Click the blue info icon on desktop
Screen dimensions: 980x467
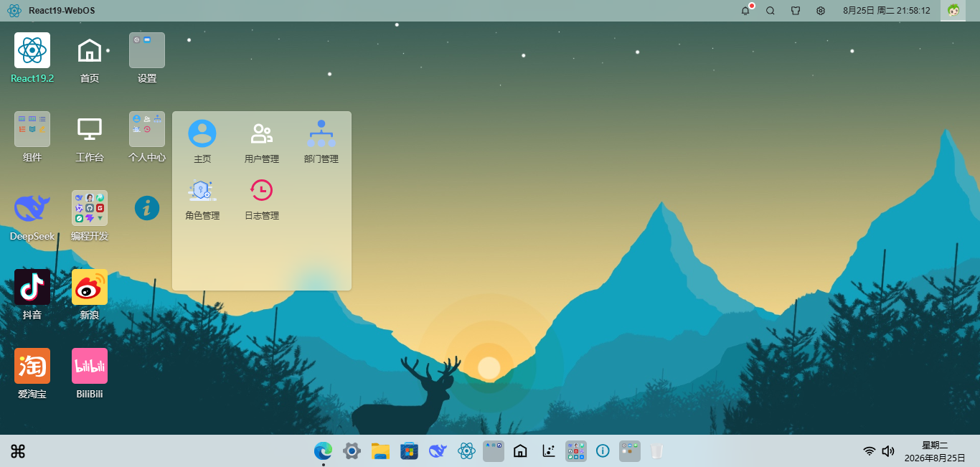147,208
